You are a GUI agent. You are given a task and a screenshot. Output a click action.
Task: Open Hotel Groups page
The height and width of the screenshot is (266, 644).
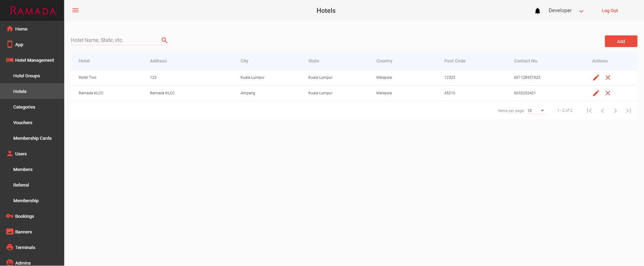tap(32, 76)
